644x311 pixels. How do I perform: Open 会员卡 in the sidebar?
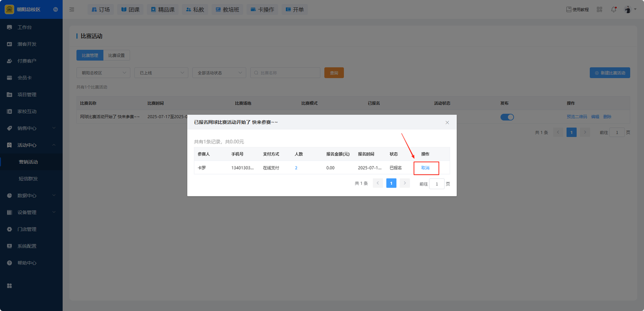pos(24,77)
